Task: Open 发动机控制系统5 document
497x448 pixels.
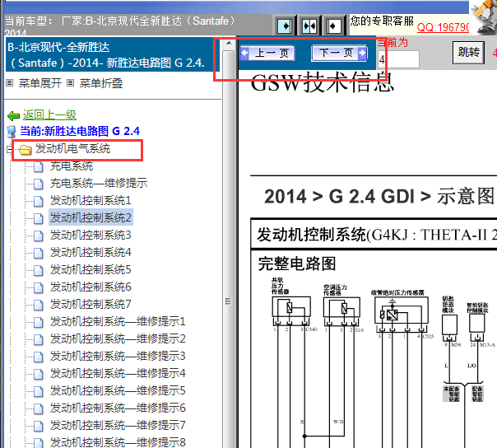Action: [91, 269]
